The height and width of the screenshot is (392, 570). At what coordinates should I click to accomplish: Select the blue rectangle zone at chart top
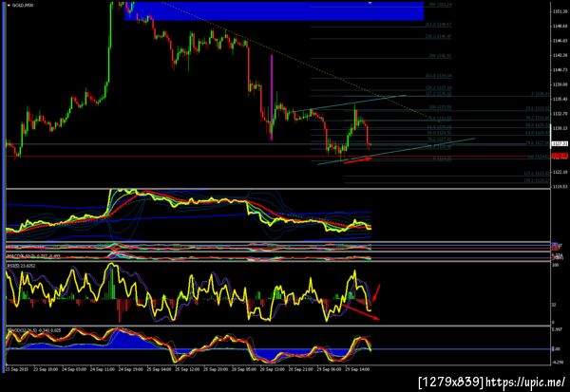click(x=275, y=10)
